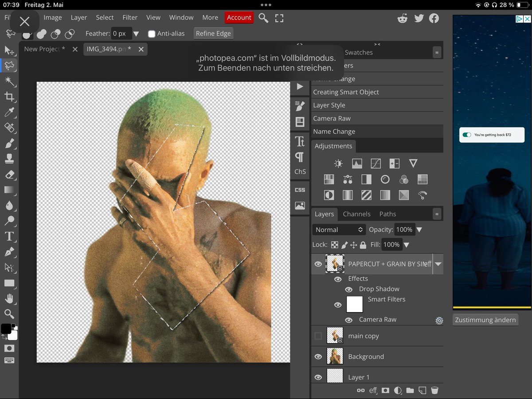Image resolution: width=532 pixels, height=399 pixels.
Task: Hide the Background layer
Action: point(318,357)
